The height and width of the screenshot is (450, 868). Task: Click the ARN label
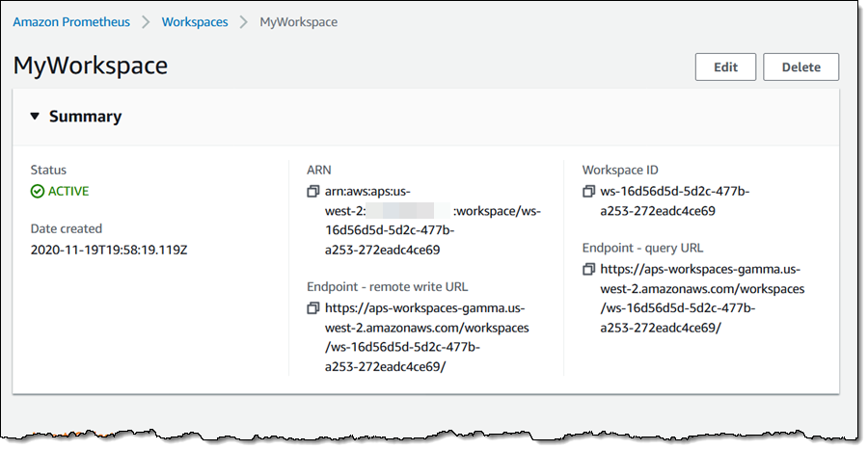[x=319, y=170]
